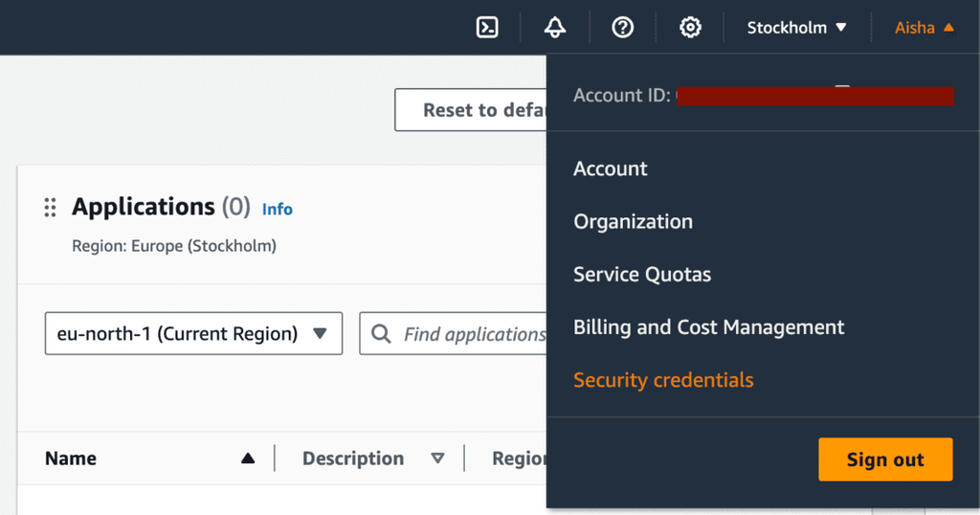Select Account from the account menu
This screenshot has height=515, width=980.
[611, 168]
